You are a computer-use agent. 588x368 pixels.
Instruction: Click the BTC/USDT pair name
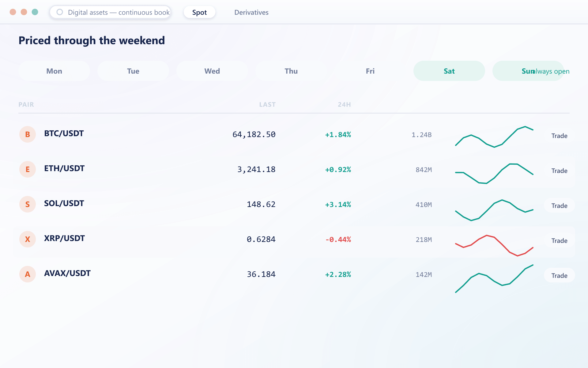click(x=64, y=133)
